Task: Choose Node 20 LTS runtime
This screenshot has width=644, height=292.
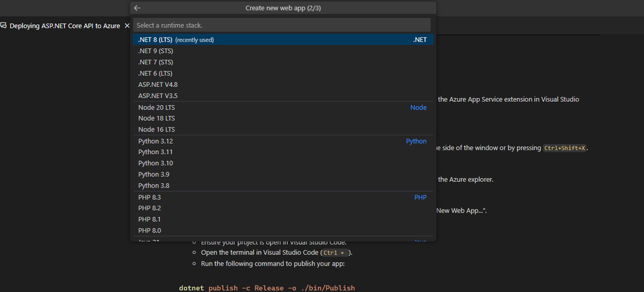Action: (284, 108)
